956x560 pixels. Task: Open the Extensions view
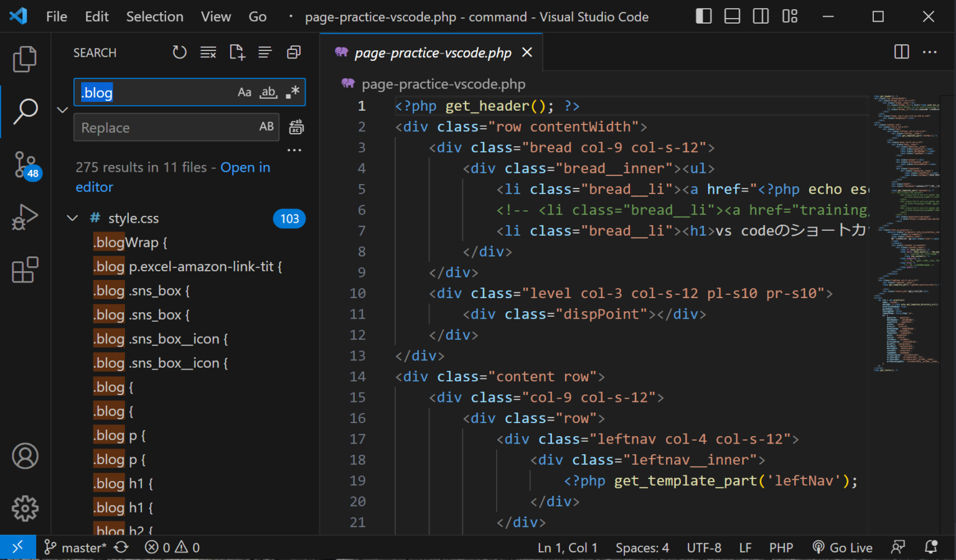click(25, 270)
